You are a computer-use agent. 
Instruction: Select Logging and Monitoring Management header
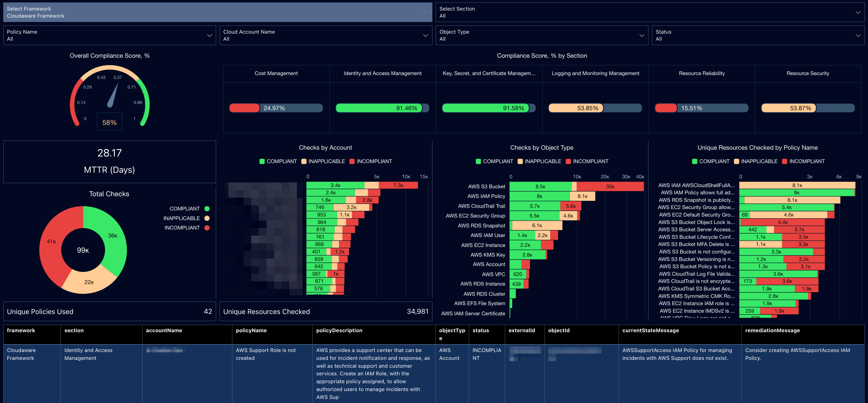pyautogui.click(x=595, y=73)
